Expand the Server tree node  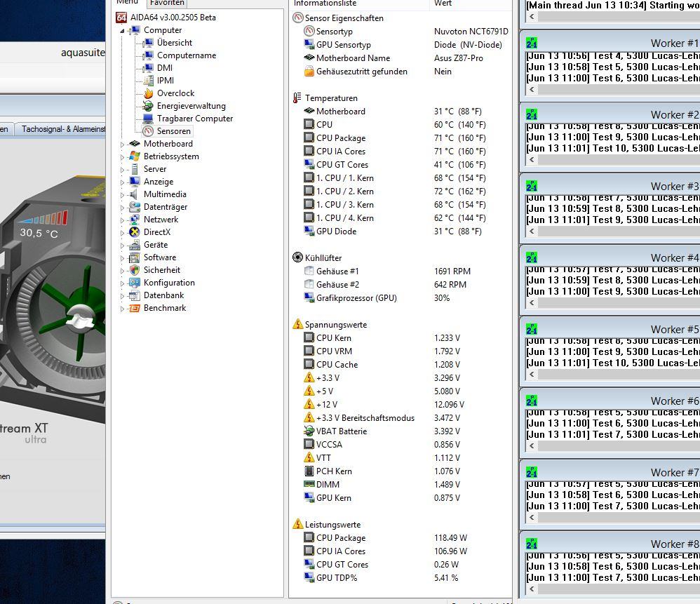(122, 170)
